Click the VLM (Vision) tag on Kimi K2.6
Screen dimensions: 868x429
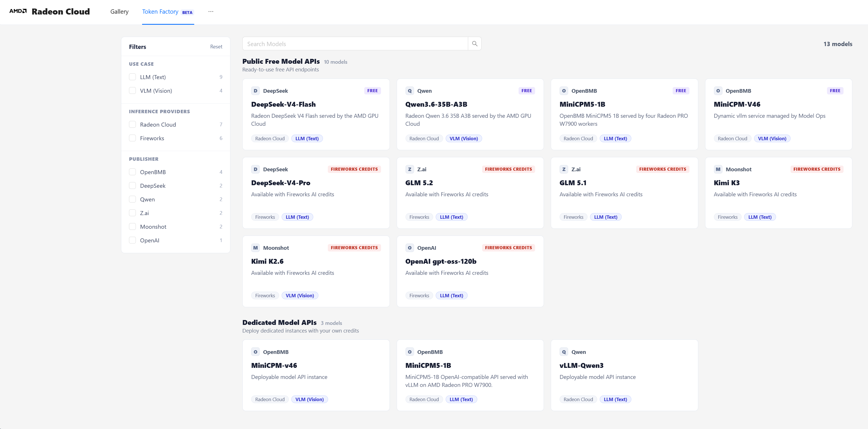[300, 295]
